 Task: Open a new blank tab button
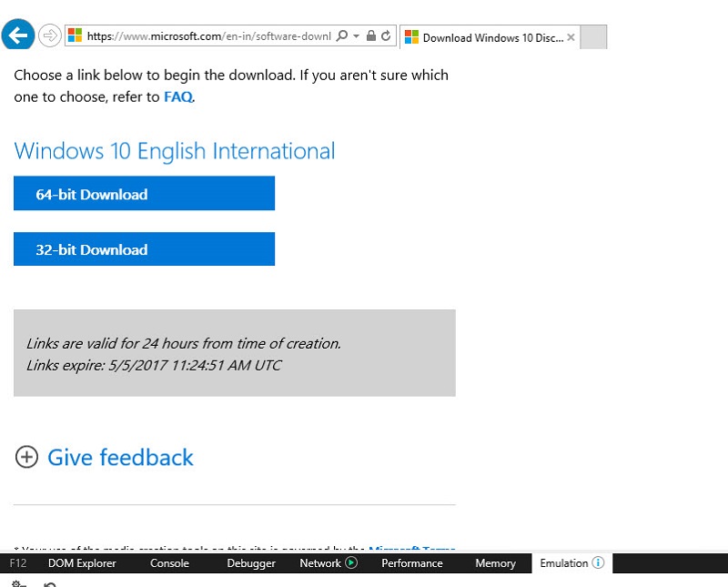pos(594,37)
